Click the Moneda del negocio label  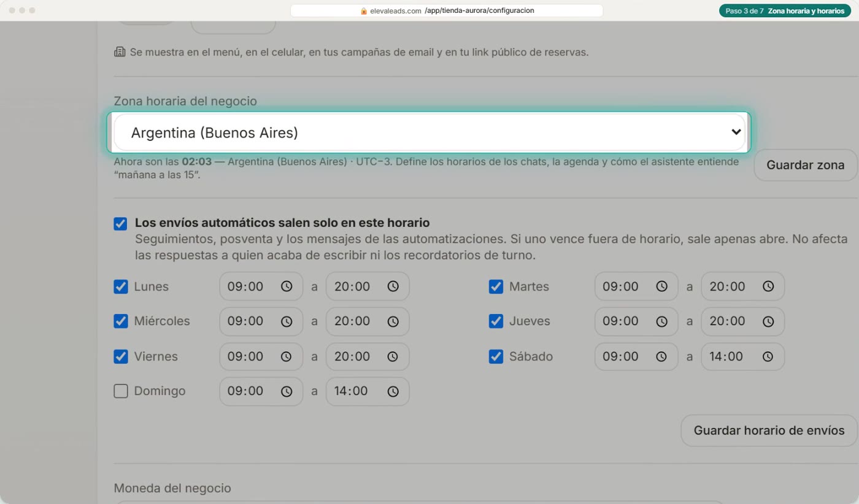(172, 489)
